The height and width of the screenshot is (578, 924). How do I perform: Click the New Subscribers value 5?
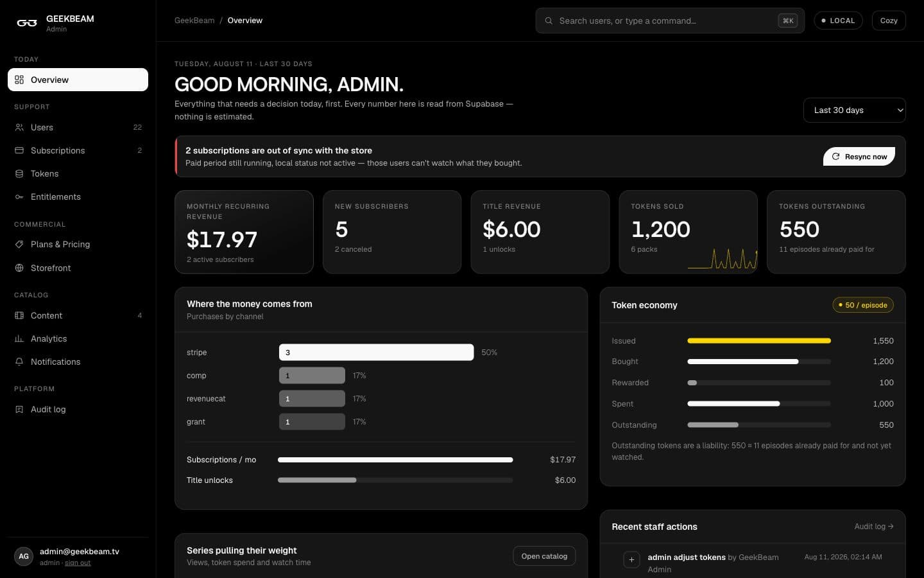[x=341, y=229]
